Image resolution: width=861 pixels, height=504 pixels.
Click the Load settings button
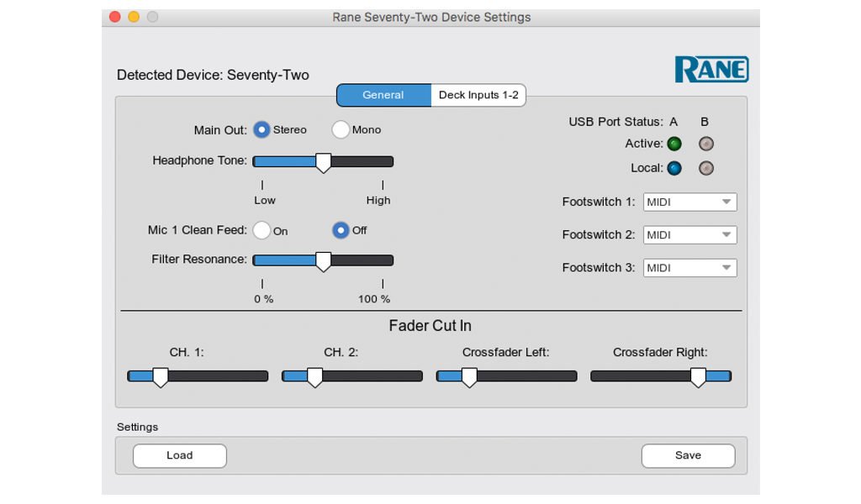[x=180, y=455]
